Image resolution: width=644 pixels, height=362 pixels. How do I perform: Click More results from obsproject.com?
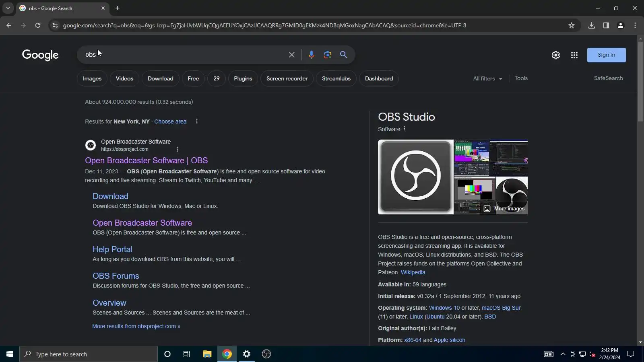[136, 326]
